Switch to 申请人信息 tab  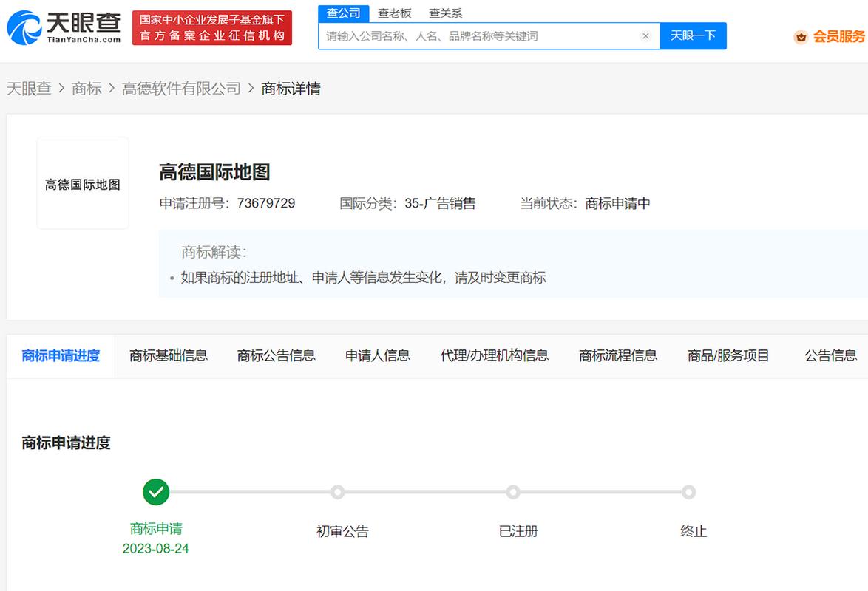[378, 356]
